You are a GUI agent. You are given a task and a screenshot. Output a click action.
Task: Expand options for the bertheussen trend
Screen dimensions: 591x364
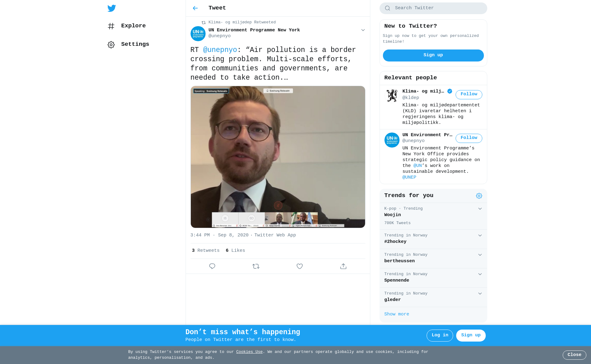[x=480, y=255]
